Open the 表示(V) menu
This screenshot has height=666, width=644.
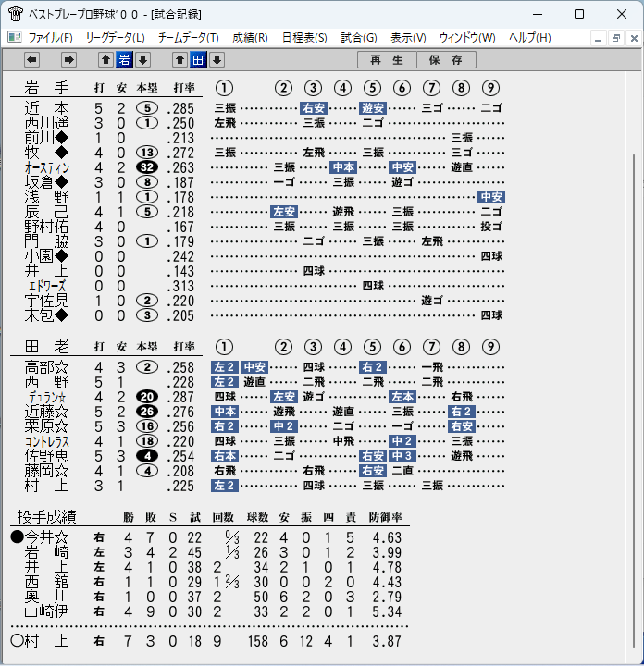[408, 38]
